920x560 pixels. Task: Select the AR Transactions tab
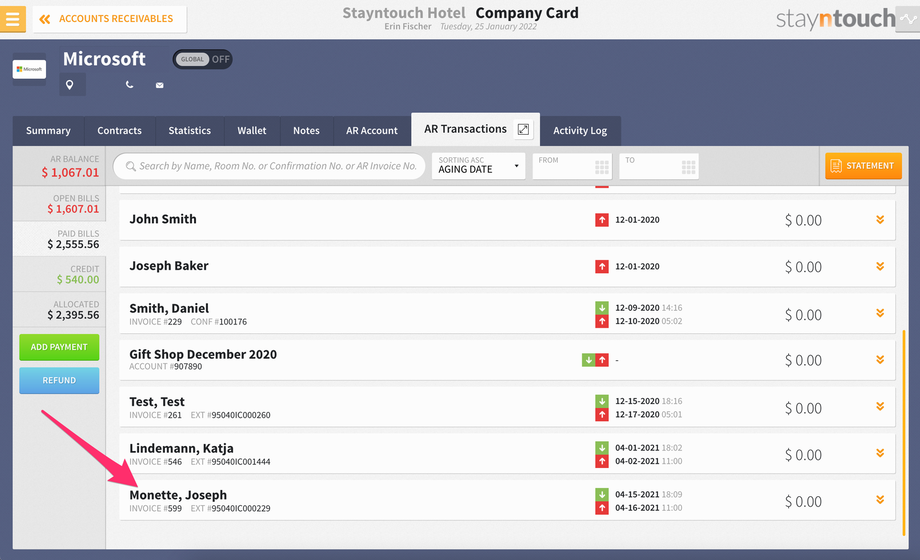(x=465, y=129)
